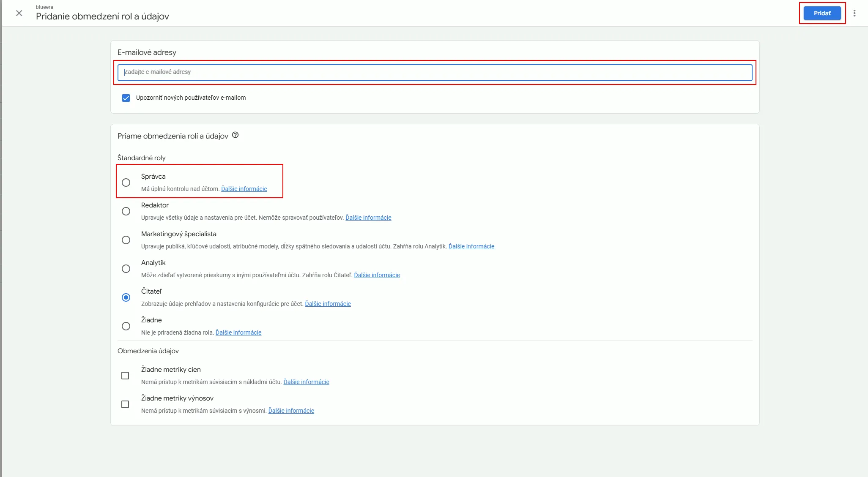Select the Redaktor role radio button
This screenshot has width=868, height=477.
[x=126, y=211]
